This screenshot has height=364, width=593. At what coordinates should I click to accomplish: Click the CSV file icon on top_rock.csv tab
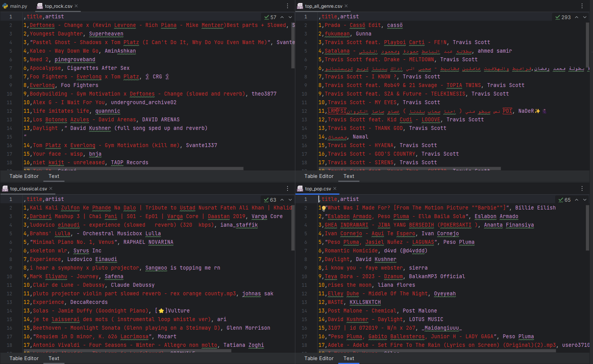coord(40,6)
